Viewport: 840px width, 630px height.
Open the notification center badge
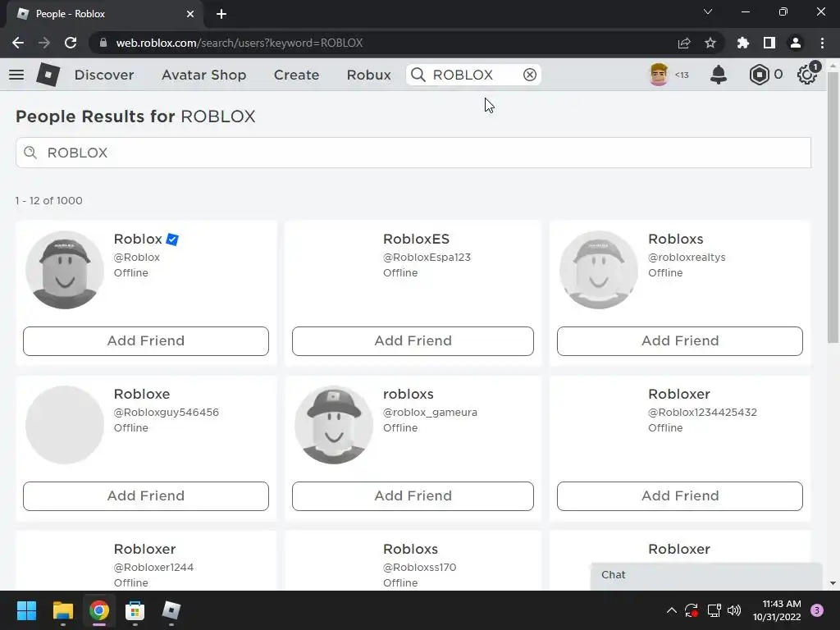point(817,610)
